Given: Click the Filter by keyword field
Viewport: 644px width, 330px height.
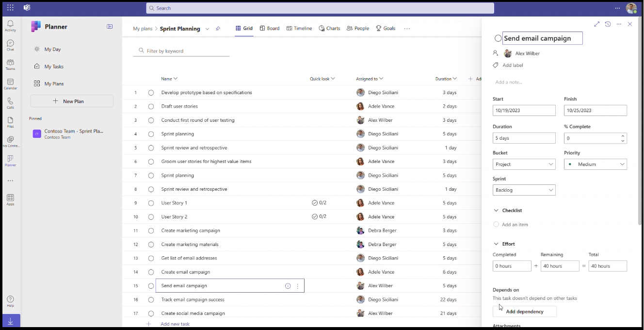Looking at the screenshot, I should tap(184, 51).
